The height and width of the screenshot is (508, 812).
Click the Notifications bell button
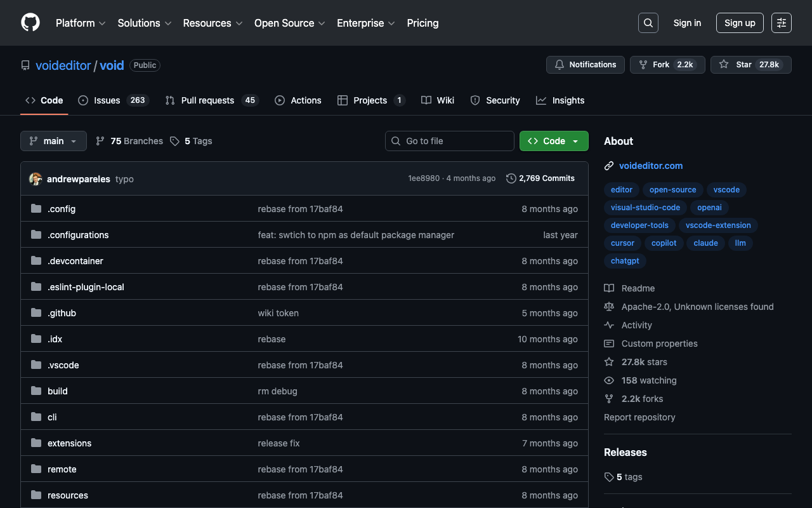[x=585, y=65]
